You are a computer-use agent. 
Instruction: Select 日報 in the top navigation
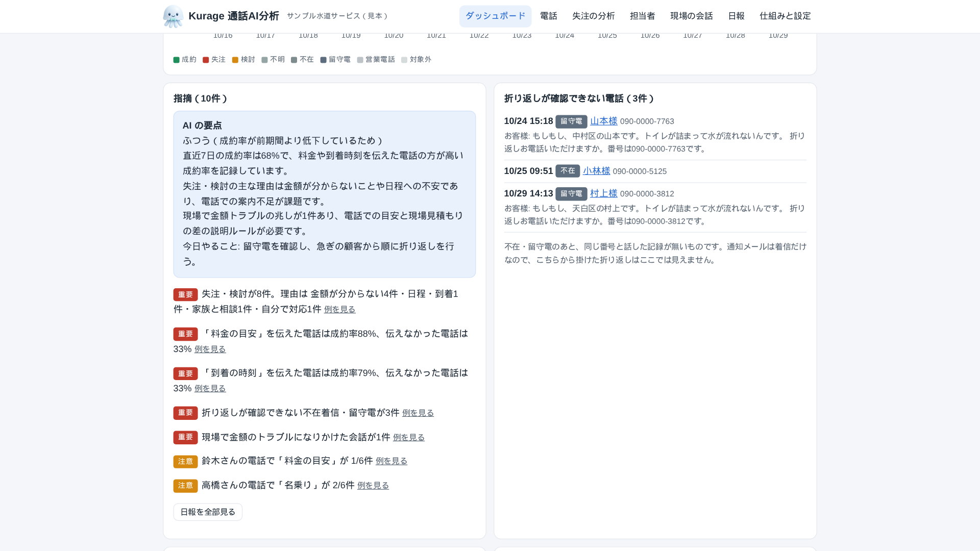[736, 16]
